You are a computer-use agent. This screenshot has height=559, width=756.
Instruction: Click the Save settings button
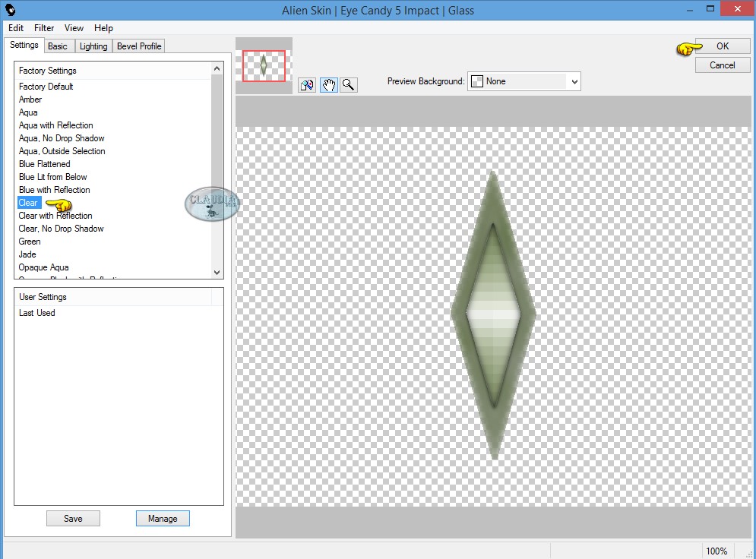tap(73, 519)
